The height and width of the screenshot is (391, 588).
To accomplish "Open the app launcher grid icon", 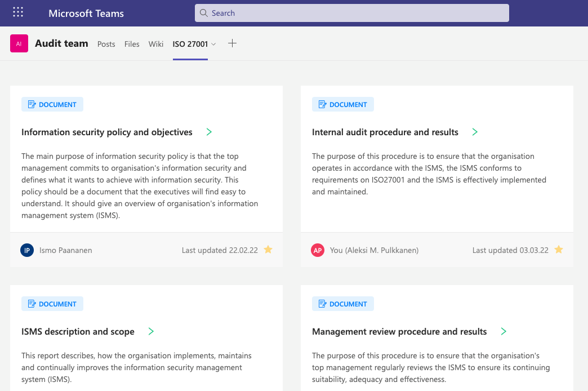I will pyautogui.click(x=18, y=12).
